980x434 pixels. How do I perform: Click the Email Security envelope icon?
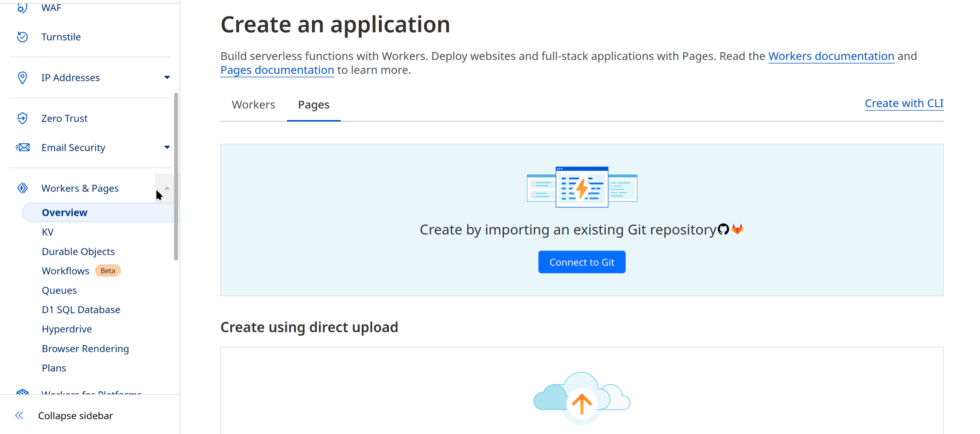coord(23,147)
